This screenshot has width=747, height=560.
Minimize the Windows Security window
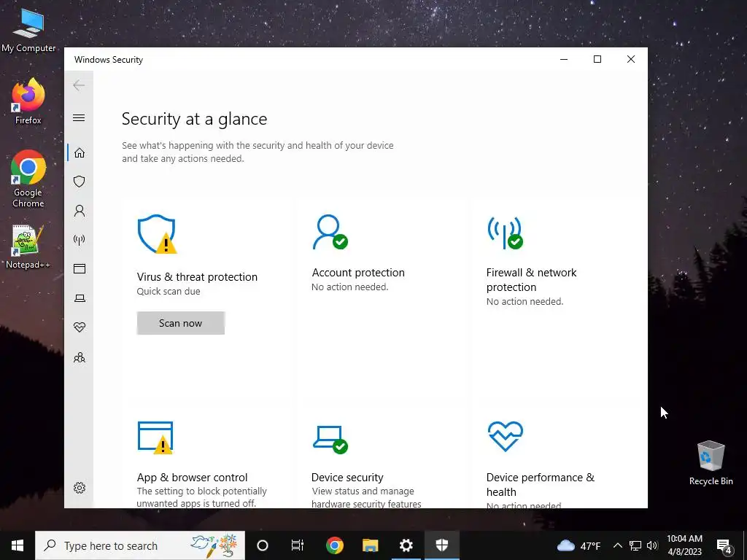coord(564,59)
